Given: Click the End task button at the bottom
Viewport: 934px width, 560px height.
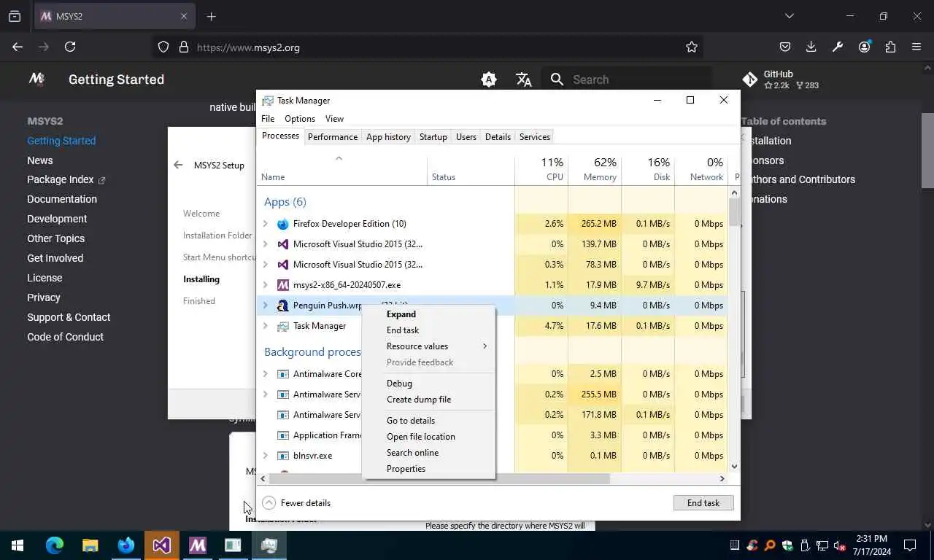Looking at the screenshot, I should point(703,503).
